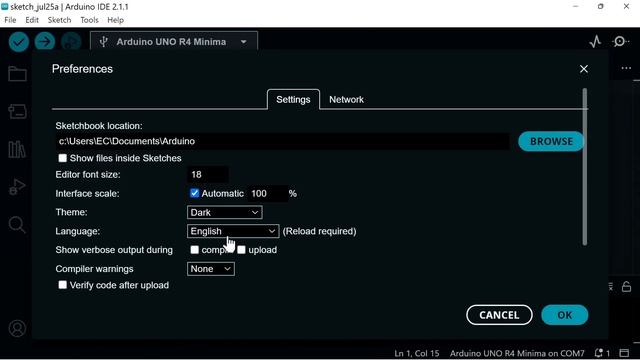The height and width of the screenshot is (360, 640).
Task: Open the Sketch menu
Action: click(59, 20)
